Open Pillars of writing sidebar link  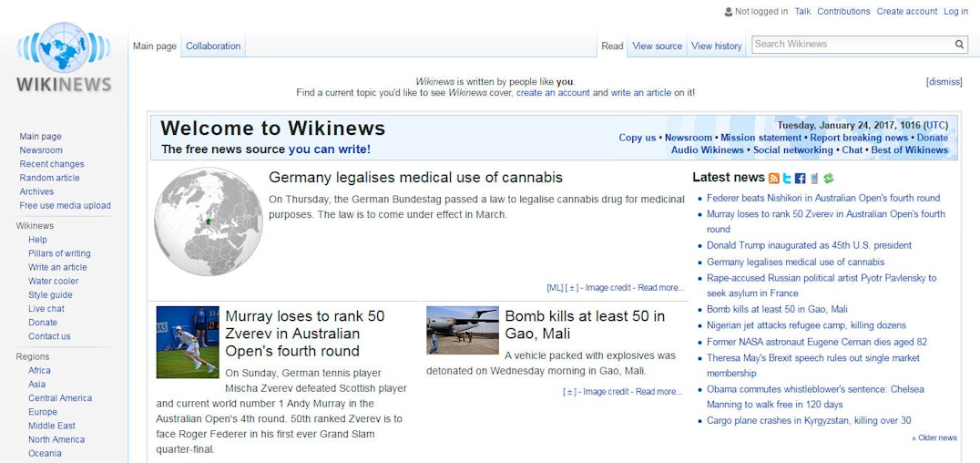click(59, 253)
